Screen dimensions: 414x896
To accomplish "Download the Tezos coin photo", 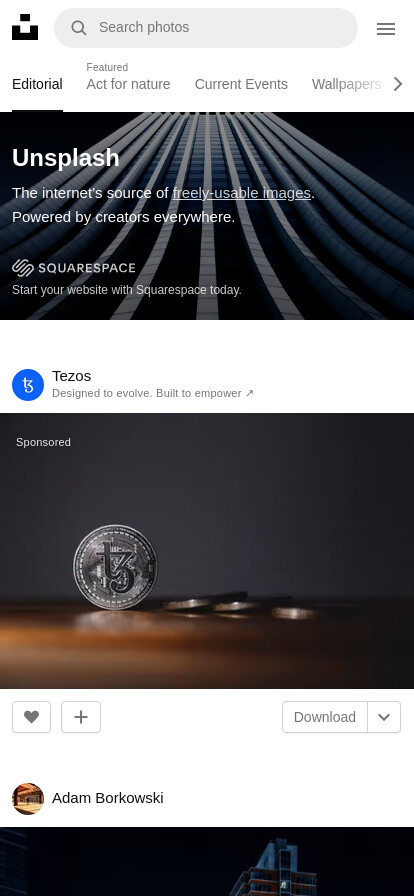I will click(325, 717).
